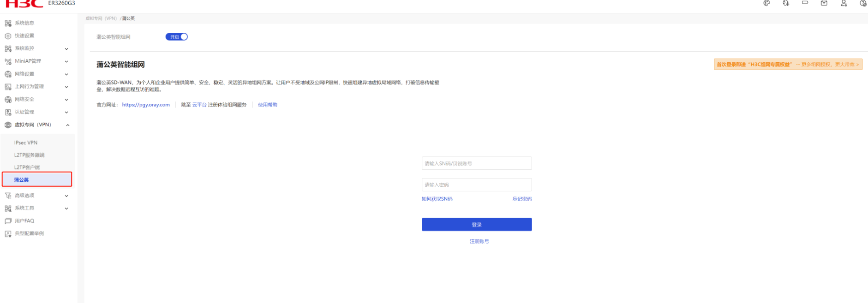Click the 蒲公英 breadcrumb text
The image size is (868, 303).
(x=129, y=18)
